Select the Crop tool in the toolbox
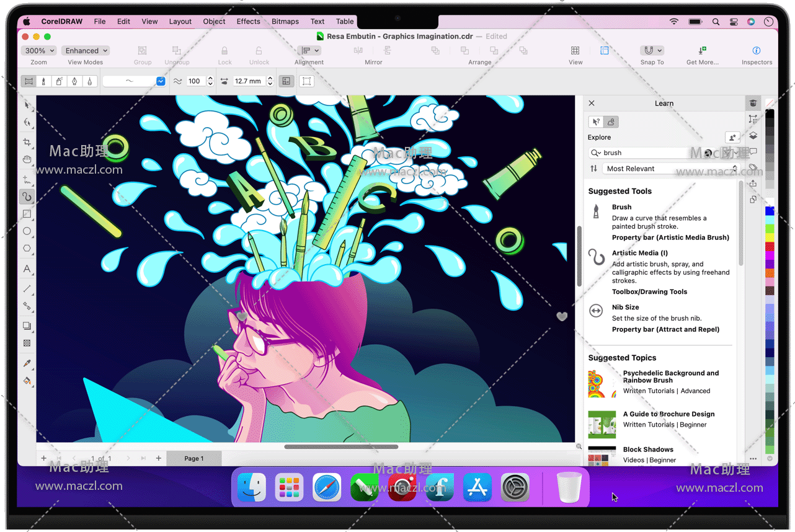The height and width of the screenshot is (532, 795). point(27,142)
